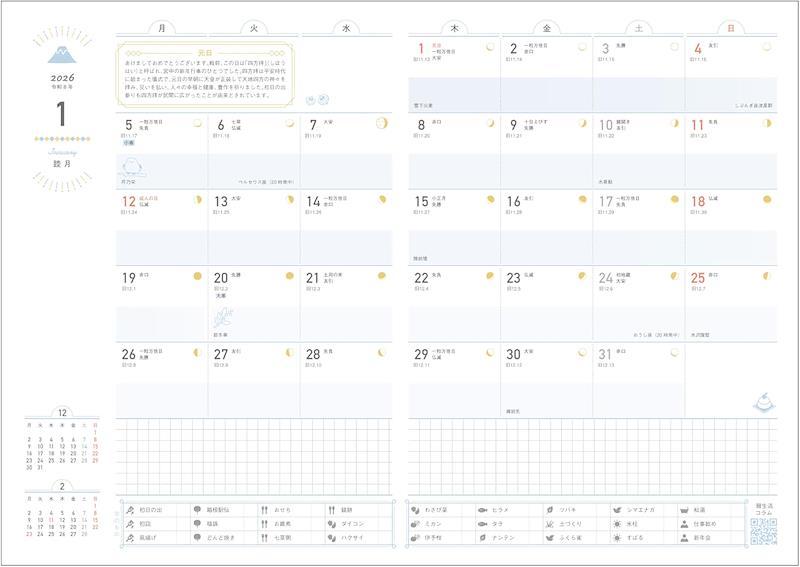Click the memo grid area below Thursday–Sunday
Screen dimensions: 800x567
[x=592, y=457]
